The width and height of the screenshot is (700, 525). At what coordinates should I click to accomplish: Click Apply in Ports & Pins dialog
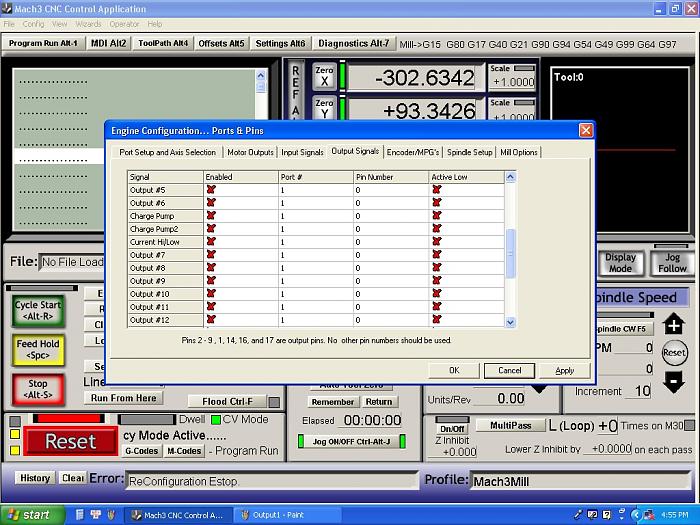point(565,370)
